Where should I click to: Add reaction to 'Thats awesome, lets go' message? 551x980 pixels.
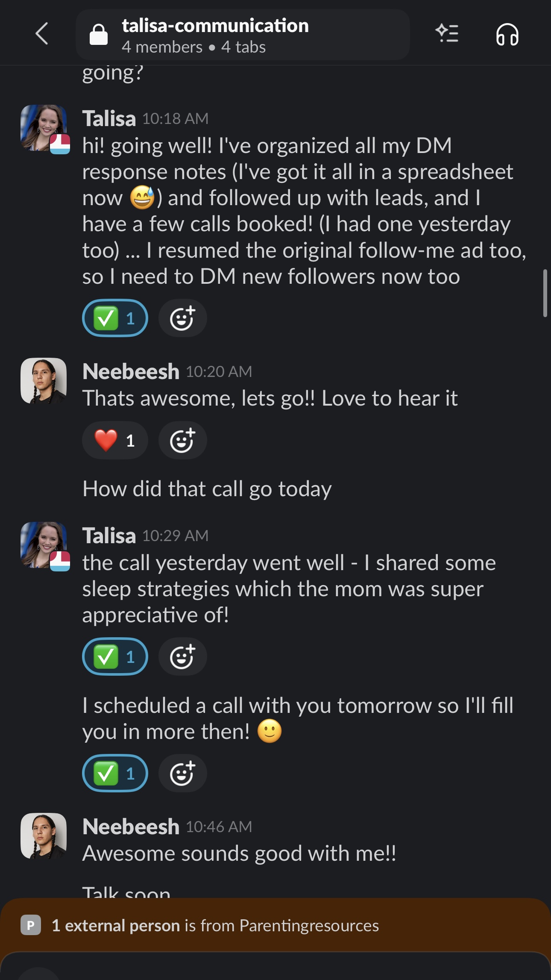[182, 441]
